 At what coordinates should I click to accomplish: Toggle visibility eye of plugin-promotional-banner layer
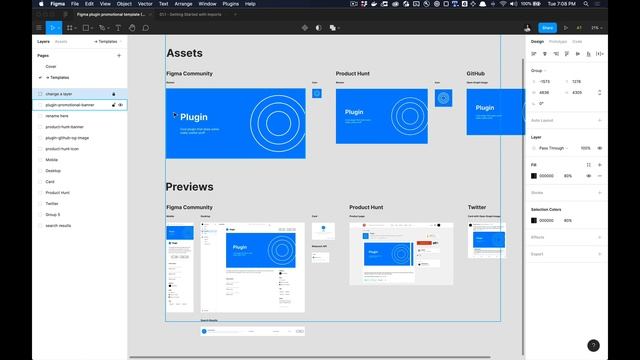121,105
